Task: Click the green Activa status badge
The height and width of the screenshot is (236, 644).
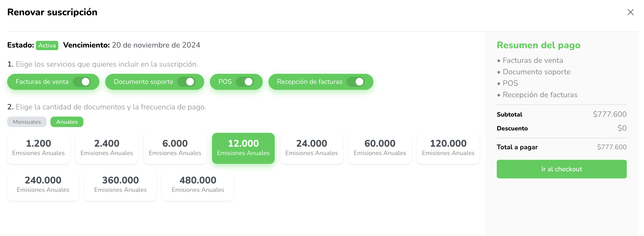Action: (47, 45)
